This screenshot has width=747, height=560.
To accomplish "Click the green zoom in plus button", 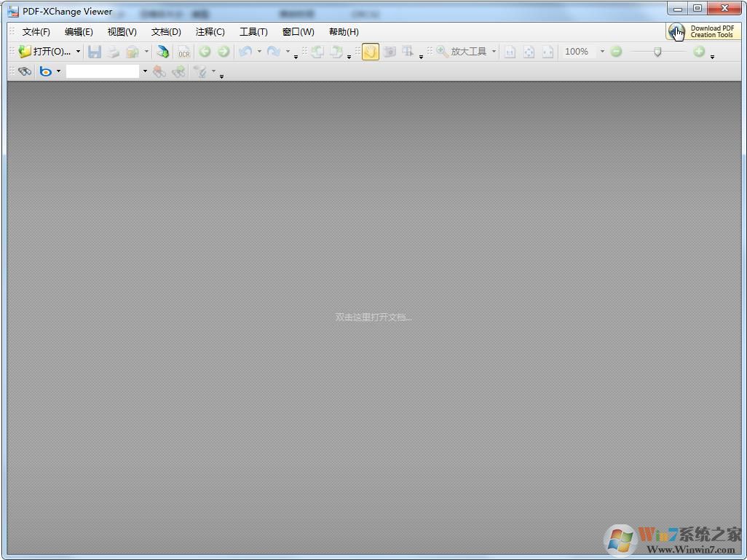I will point(697,51).
